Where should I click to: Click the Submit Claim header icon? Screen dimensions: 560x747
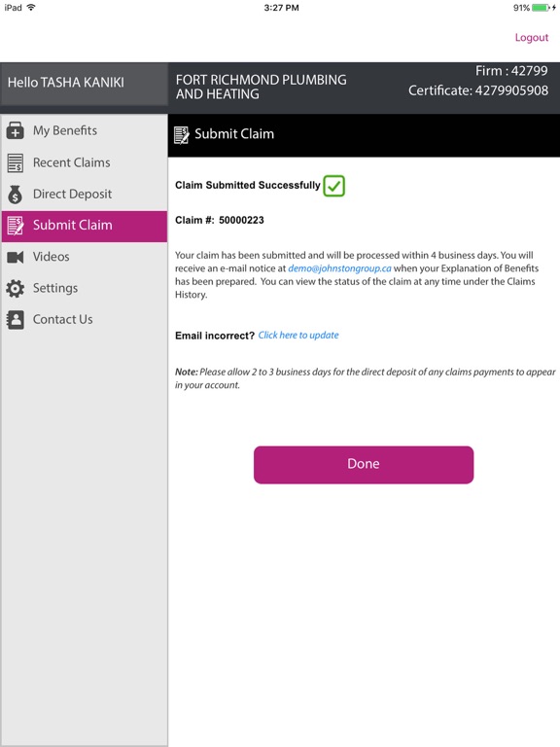click(x=181, y=135)
